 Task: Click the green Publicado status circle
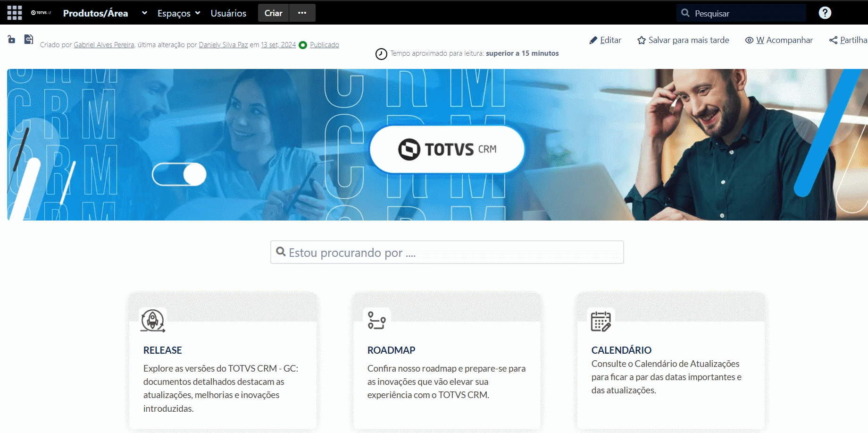click(303, 45)
